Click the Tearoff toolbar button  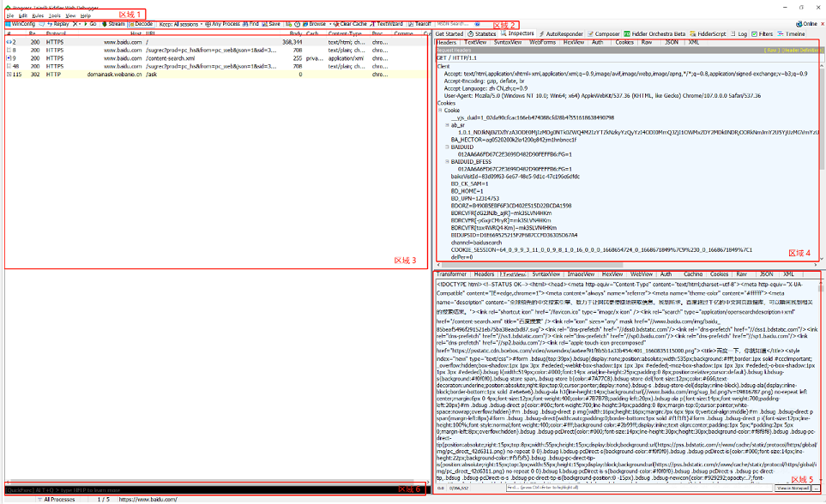tap(419, 24)
